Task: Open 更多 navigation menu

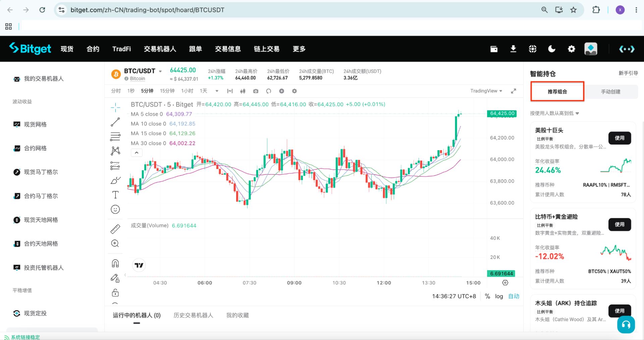Action: [299, 49]
